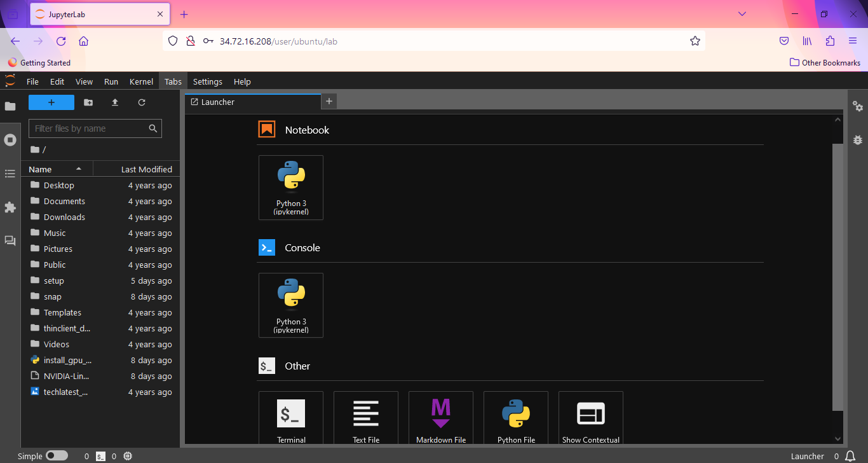Viewport: 868px width, 463px height.
Task: Select the Videos folder
Action: [100, 344]
